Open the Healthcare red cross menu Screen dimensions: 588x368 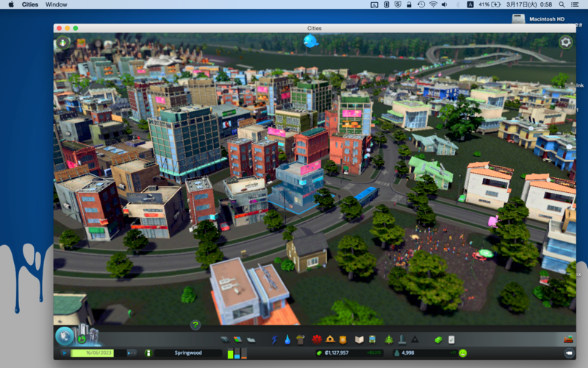click(x=317, y=339)
